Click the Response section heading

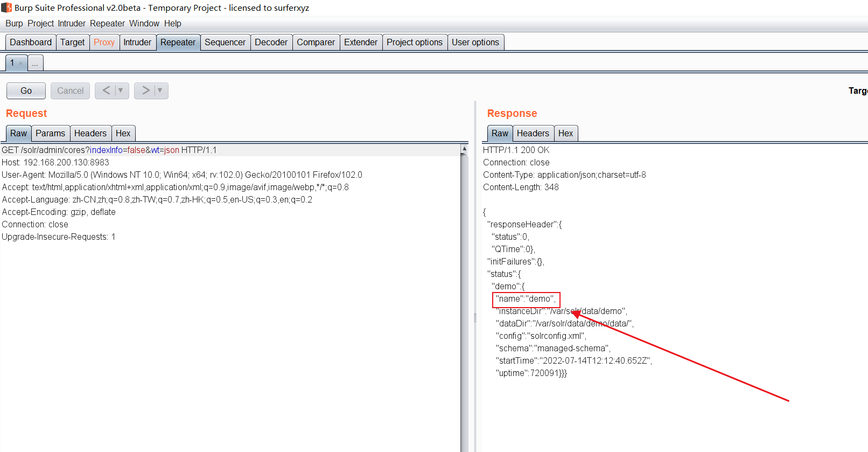coord(512,113)
